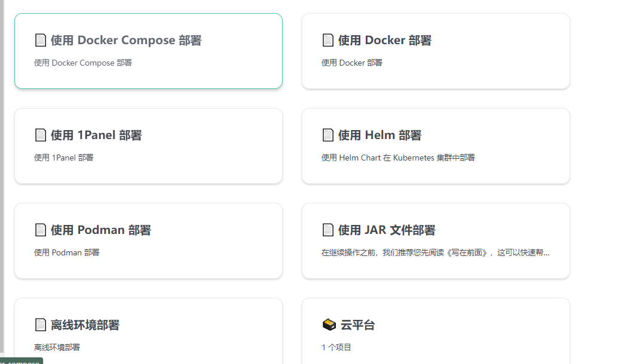Click the document icon beside 使用 JAR 文件部署

(x=328, y=230)
